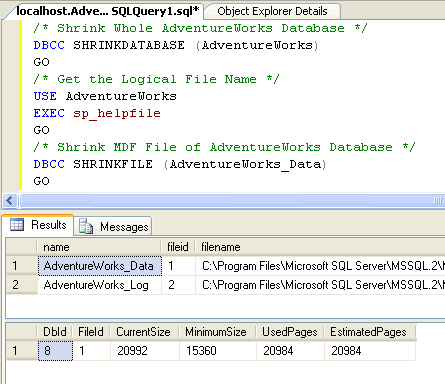
Task: Click the Shrink MDF File comment line
Action: (224, 147)
